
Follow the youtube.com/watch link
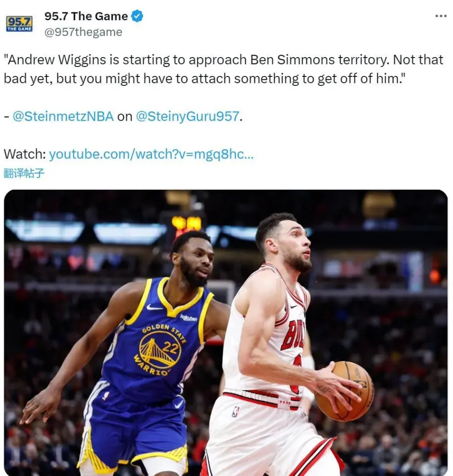point(151,154)
